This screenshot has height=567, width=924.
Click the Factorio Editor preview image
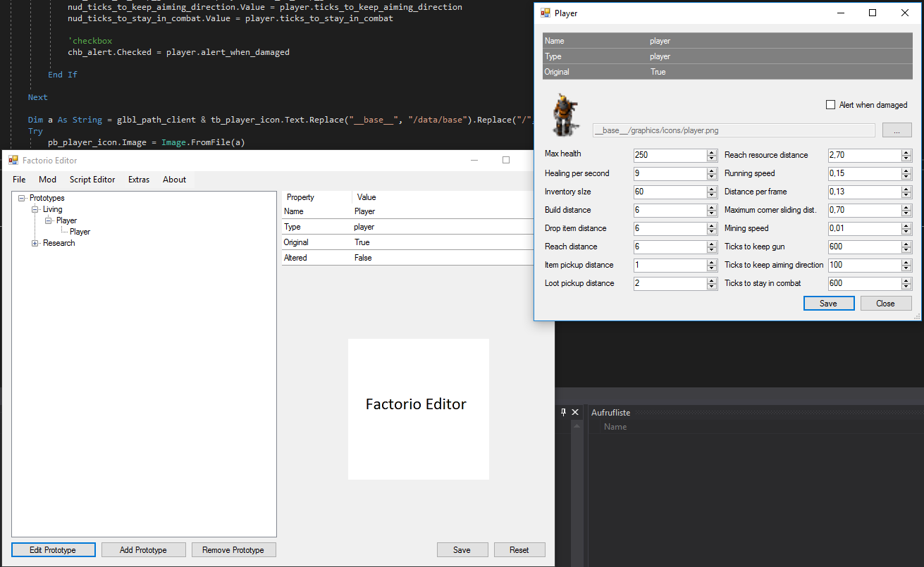coord(419,409)
